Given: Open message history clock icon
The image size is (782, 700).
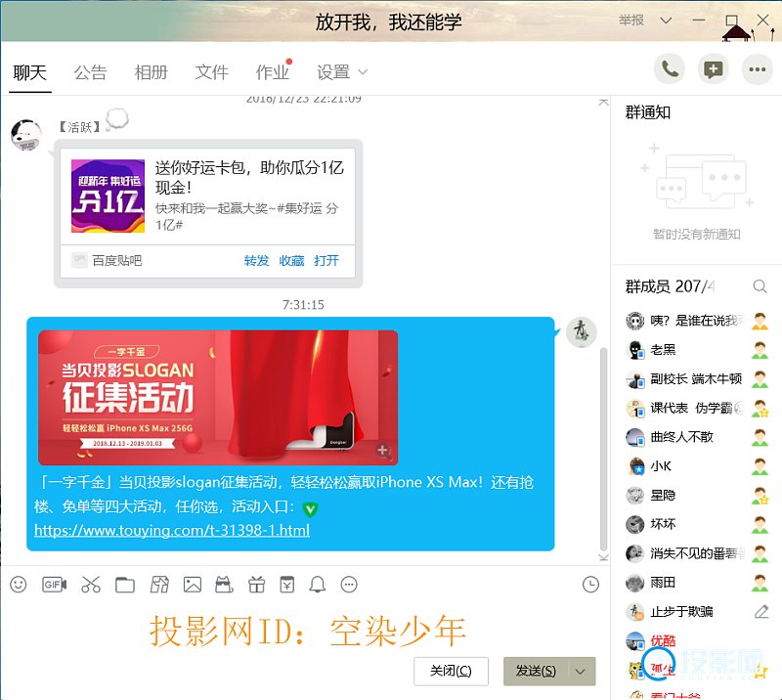Looking at the screenshot, I should (x=591, y=585).
